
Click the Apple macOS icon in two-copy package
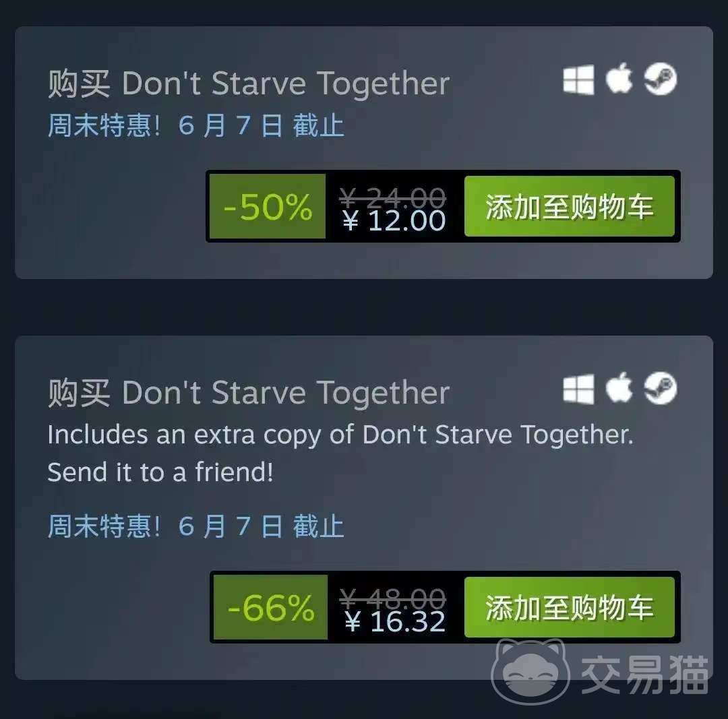tap(619, 387)
